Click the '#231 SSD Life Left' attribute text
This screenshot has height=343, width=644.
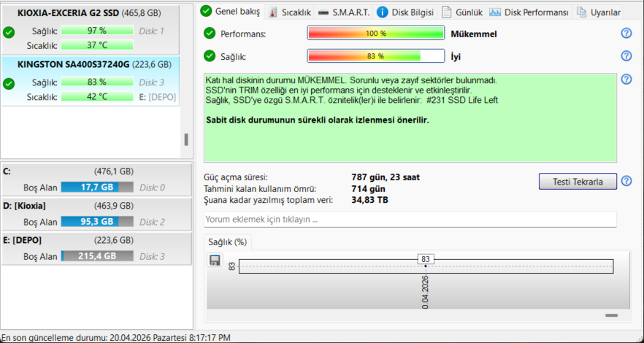click(x=462, y=100)
